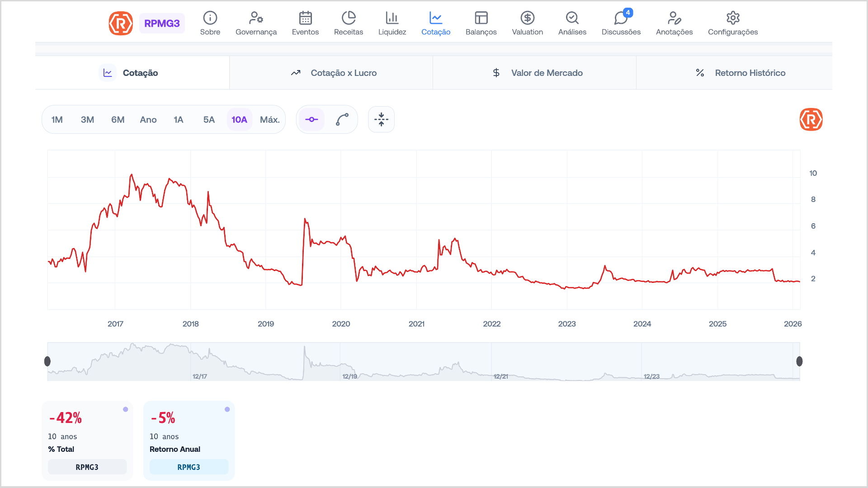Viewport: 868px width, 488px height.
Task: Click the RPMG3 ticker badge
Action: (x=162, y=23)
